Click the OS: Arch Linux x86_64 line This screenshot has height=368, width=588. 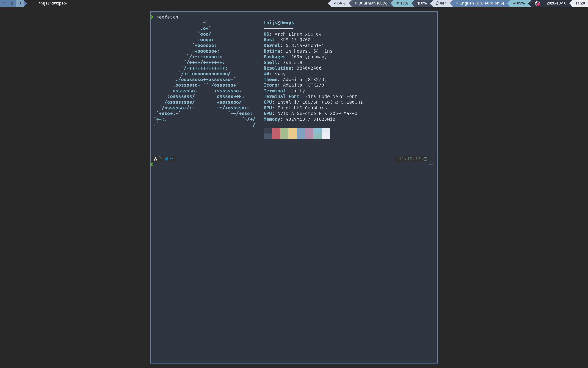pyautogui.click(x=292, y=34)
